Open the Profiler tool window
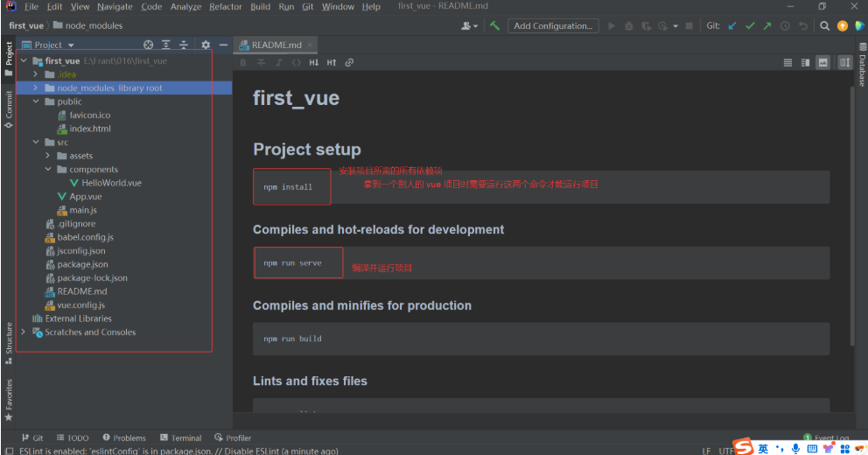The image size is (868, 455). click(233, 437)
